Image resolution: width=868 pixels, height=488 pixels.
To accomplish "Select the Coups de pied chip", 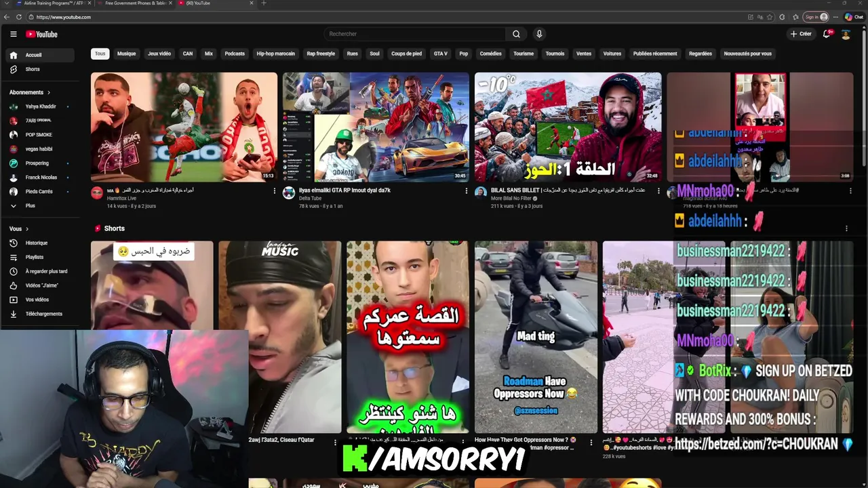I will (406, 54).
